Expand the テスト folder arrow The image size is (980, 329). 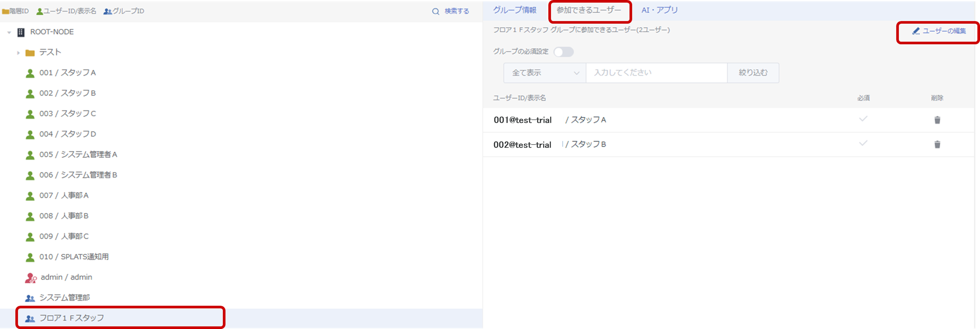18,53
